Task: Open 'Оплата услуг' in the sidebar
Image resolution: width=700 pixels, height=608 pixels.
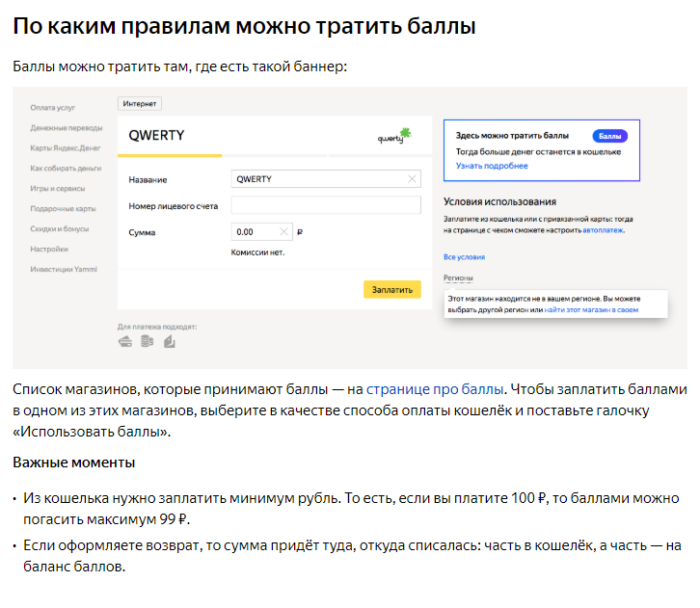Action: [x=53, y=108]
